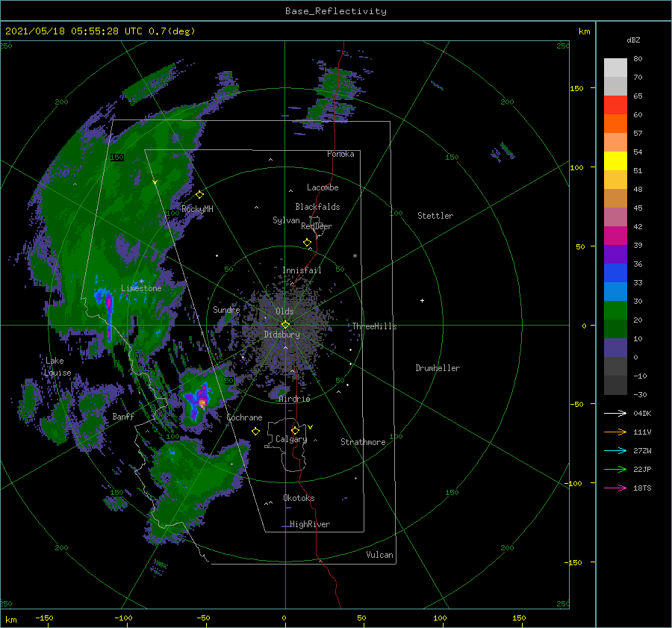Click the yellow diamond marker west of Calgary
Screen dimensions: 672x628
(255, 432)
